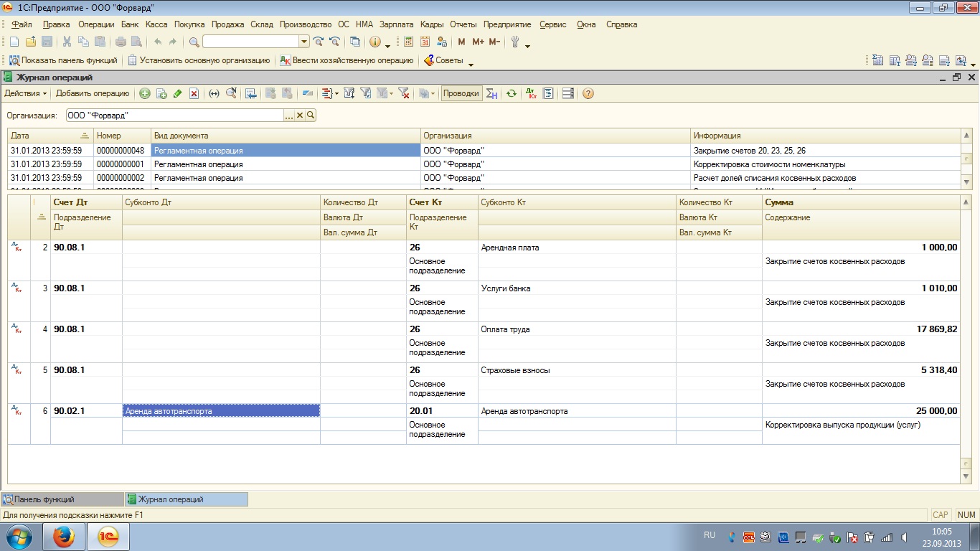Open the calculator icon in main toolbar

(x=409, y=42)
